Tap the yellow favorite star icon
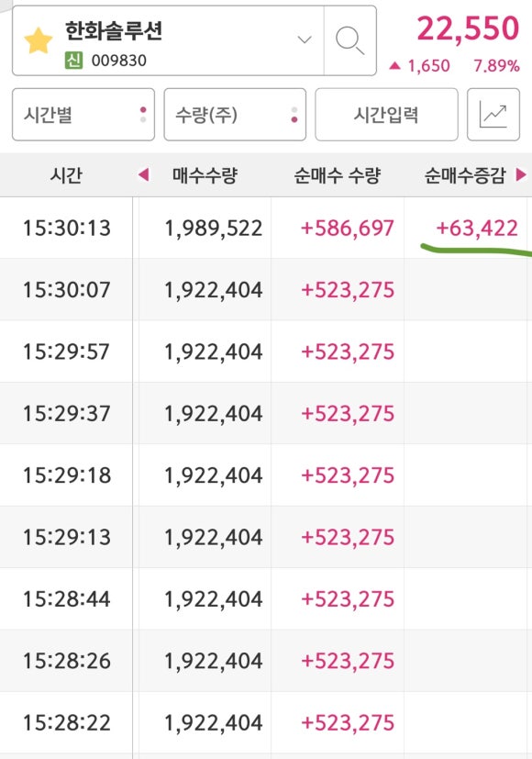532x759 pixels. [39, 40]
